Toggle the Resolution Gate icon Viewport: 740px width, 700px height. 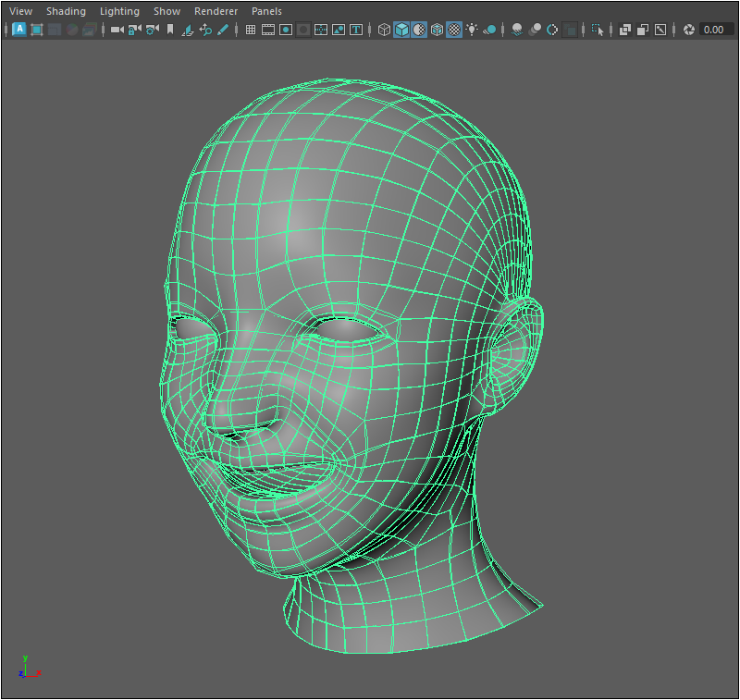[x=286, y=30]
